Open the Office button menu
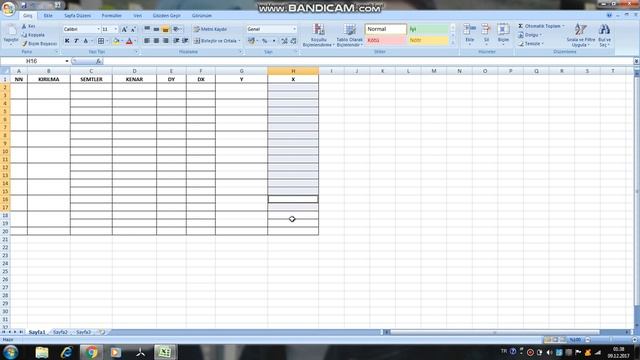 pyautogui.click(x=8, y=8)
